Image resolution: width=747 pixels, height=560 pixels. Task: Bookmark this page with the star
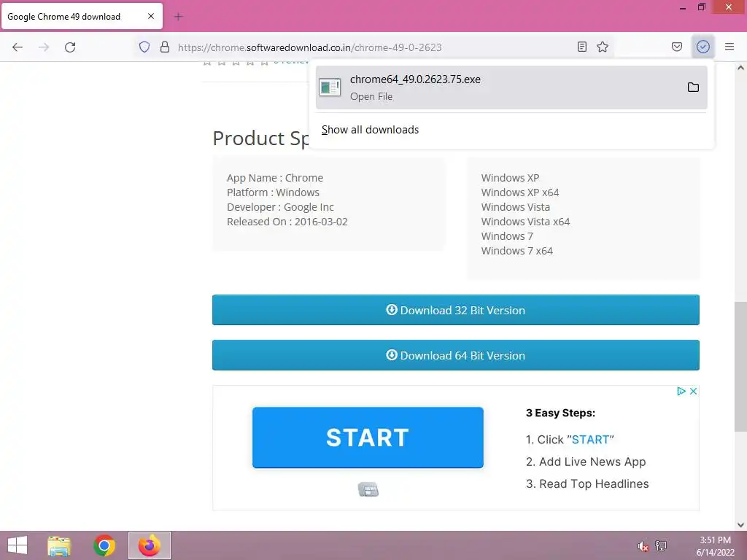tap(603, 47)
